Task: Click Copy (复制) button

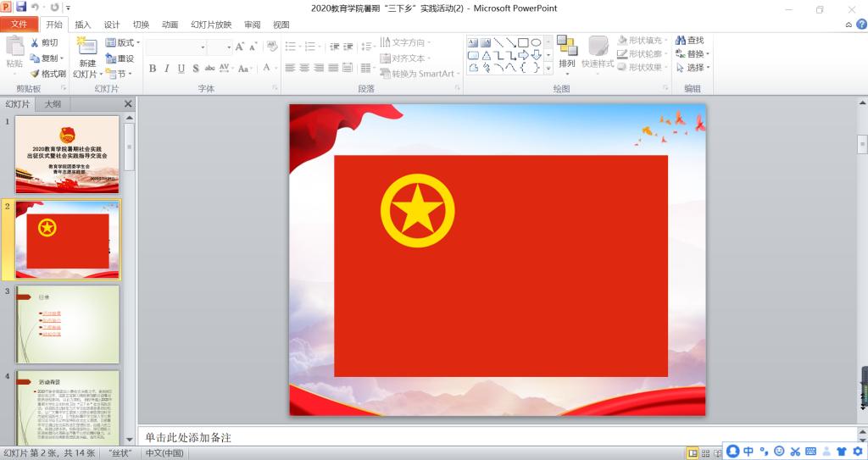Action: [x=47, y=58]
